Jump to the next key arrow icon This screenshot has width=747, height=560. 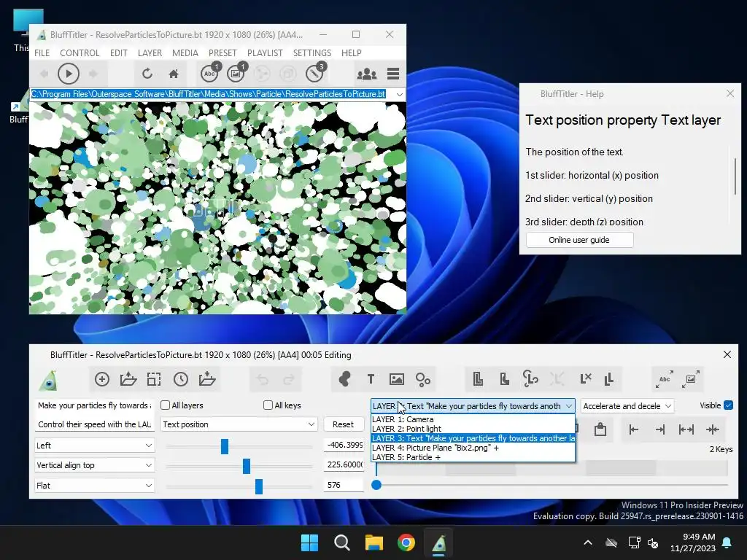(659, 429)
